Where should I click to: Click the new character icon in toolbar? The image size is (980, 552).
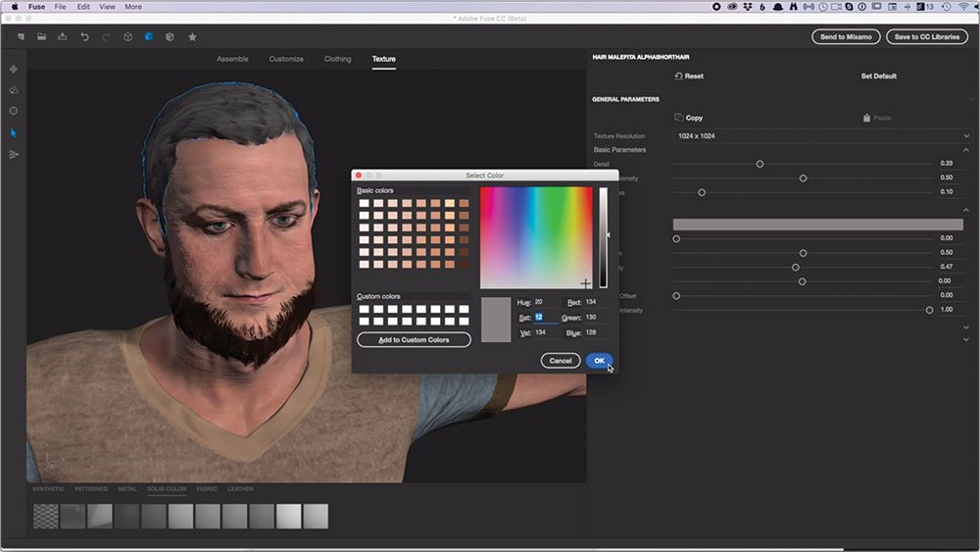point(21,37)
